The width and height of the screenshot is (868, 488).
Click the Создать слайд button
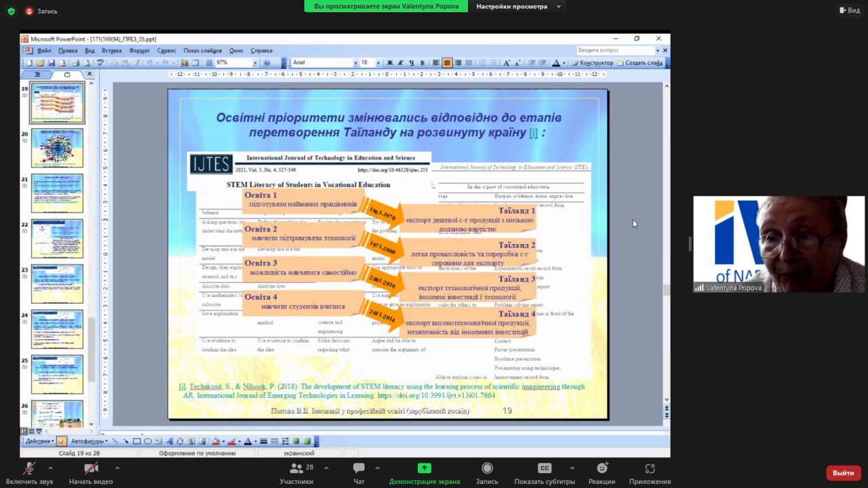tap(643, 63)
